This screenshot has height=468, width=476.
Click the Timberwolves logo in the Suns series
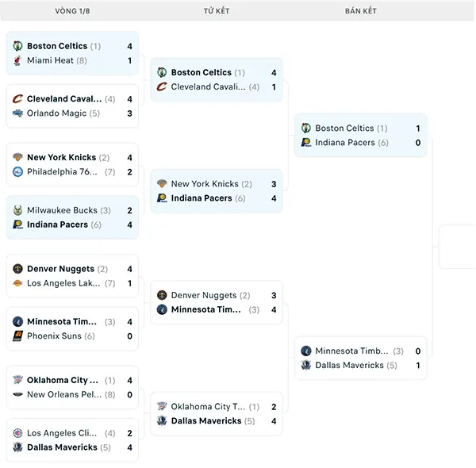[17, 321]
